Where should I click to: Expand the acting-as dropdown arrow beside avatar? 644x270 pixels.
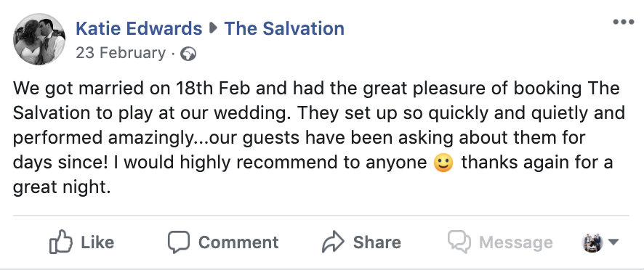(x=613, y=242)
